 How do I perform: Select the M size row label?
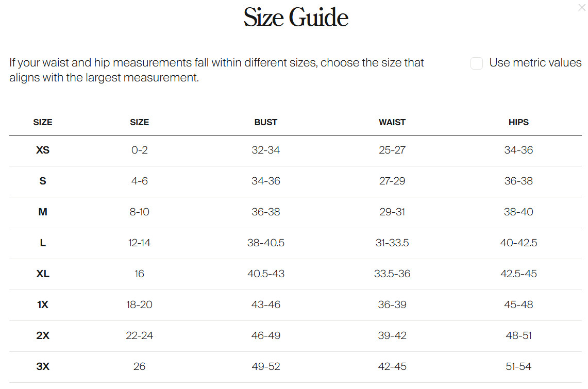43,212
